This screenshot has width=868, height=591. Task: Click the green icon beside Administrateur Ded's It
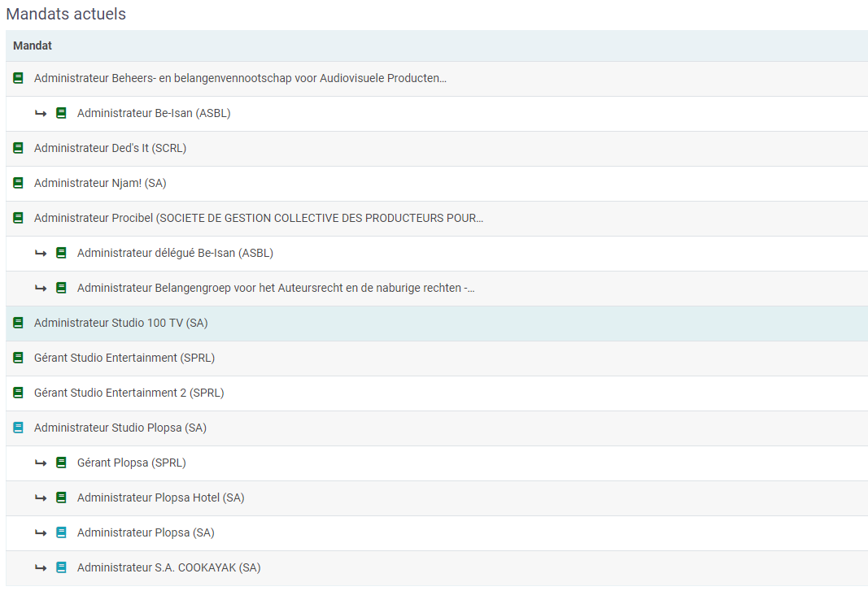click(19, 149)
